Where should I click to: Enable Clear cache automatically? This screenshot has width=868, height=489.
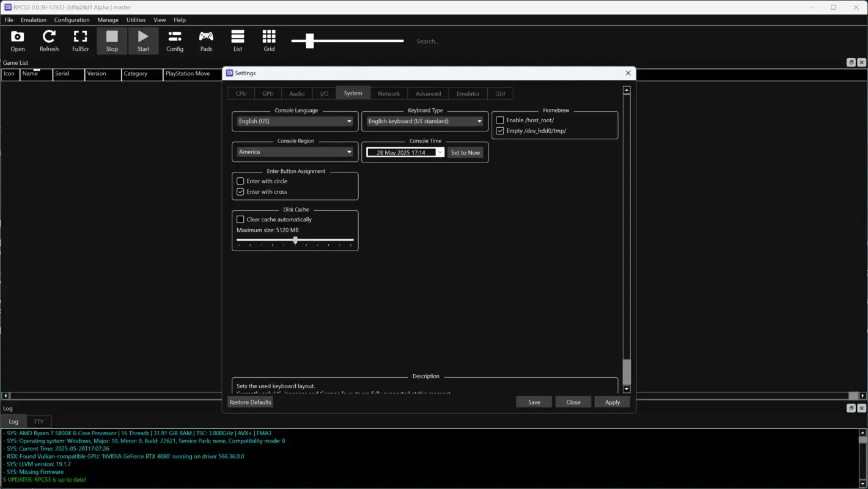[x=240, y=219]
